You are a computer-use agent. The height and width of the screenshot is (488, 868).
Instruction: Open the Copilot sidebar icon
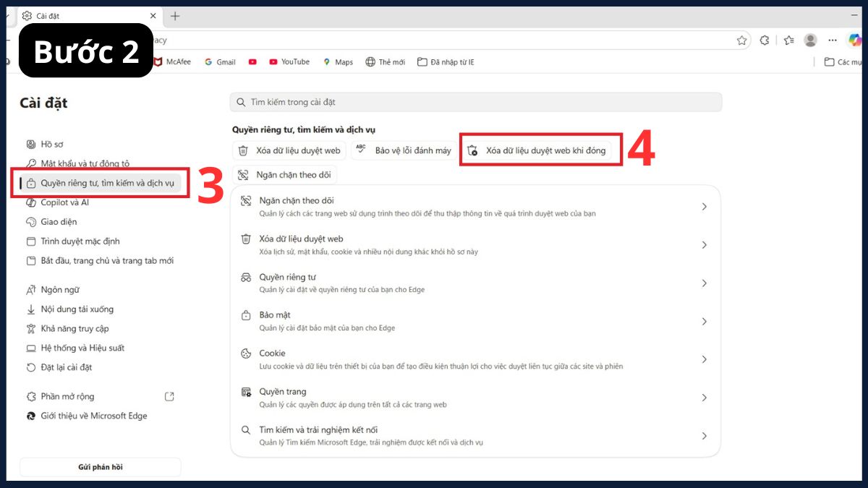[x=855, y=40]
